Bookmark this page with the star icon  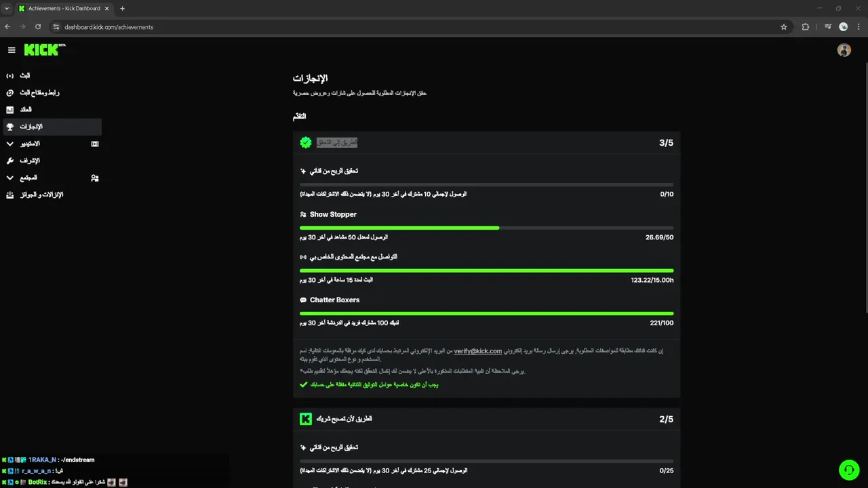pos(784,27)
